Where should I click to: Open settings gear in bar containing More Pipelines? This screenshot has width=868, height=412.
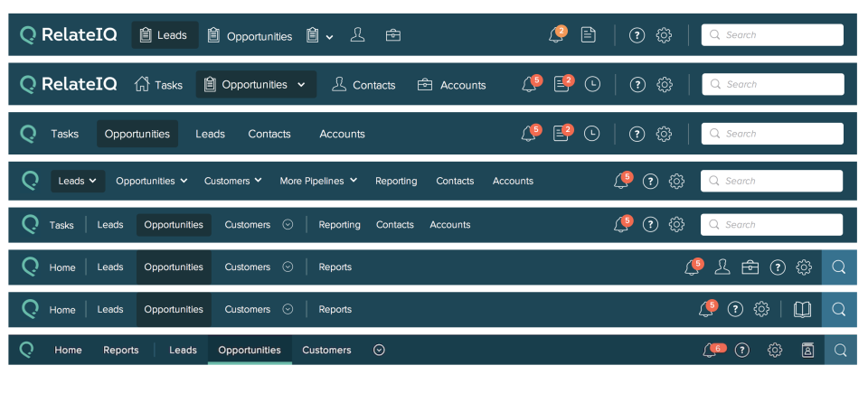click(676, 181)
